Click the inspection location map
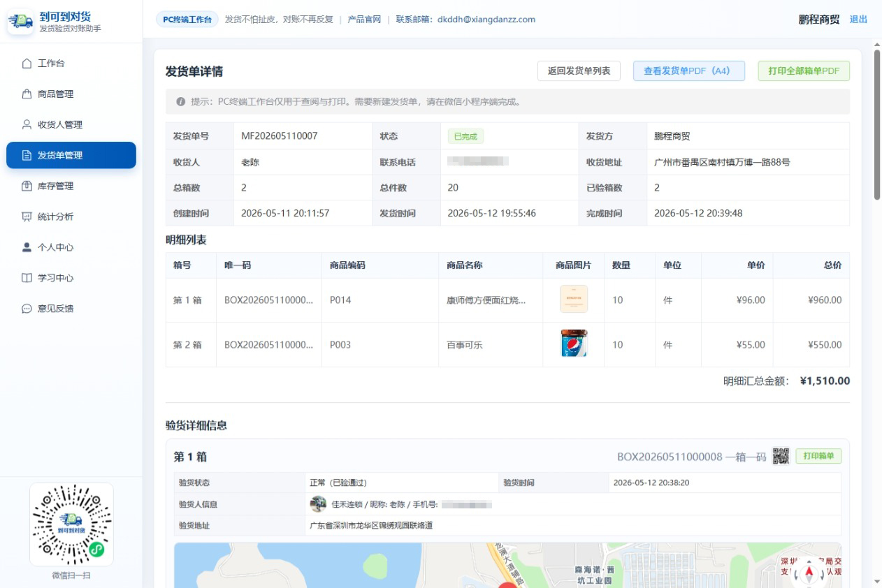The width and height of the screenshot is (882, 588). tap(507, 565)
